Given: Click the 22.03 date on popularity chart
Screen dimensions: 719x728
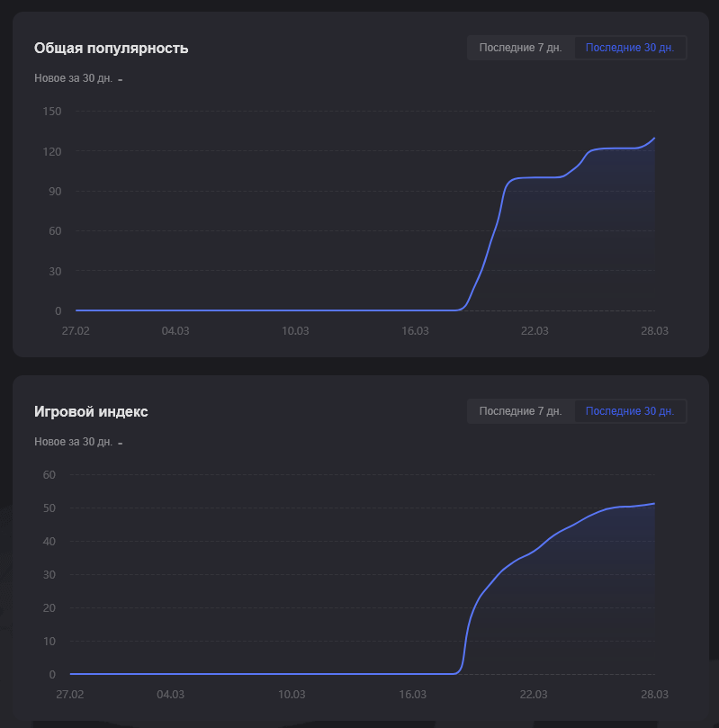Looking at the screenshot, I should click(535, 331).
